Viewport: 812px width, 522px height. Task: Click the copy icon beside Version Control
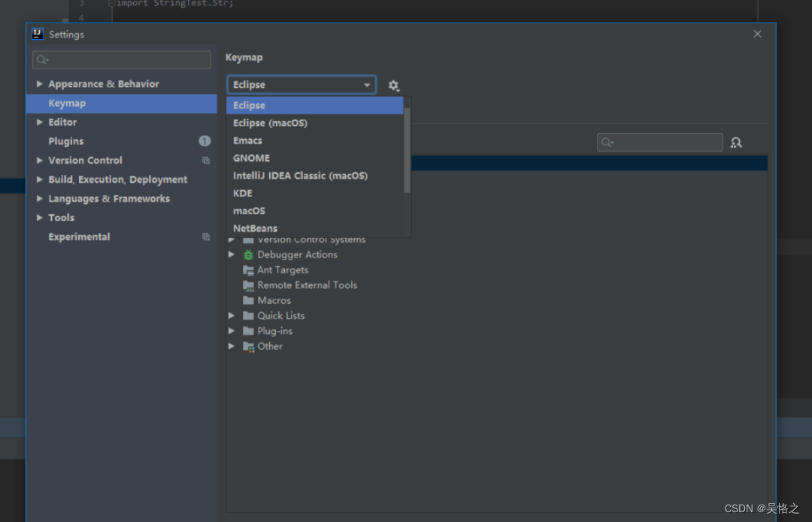(205, 160)
